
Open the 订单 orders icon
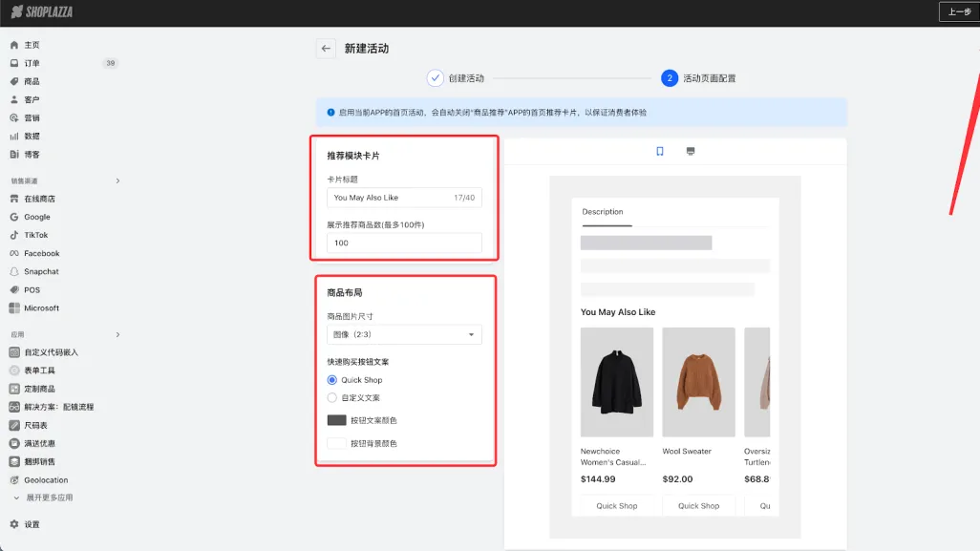14,63
